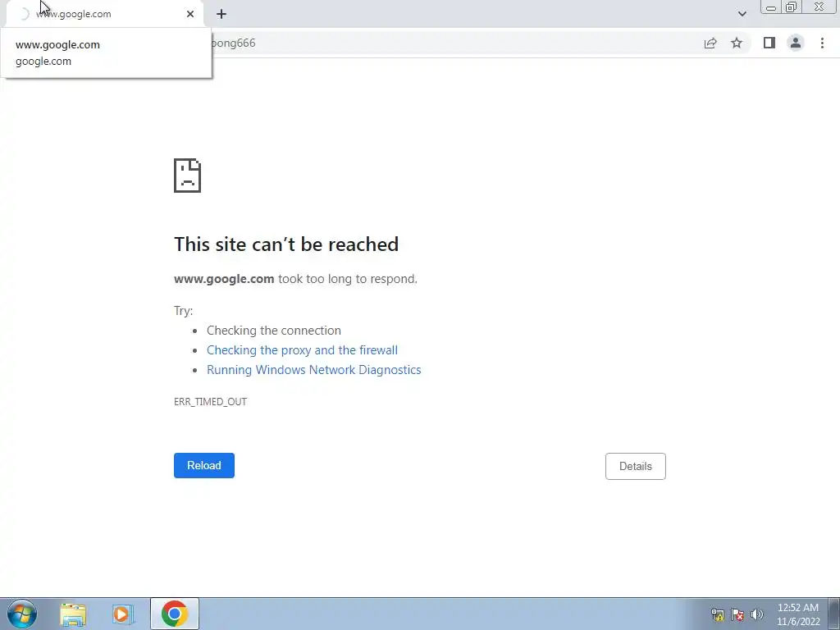840x630 pixels.
Task: Click Checking the connection text
Action: pyautogui.click(x=274, y=330)
